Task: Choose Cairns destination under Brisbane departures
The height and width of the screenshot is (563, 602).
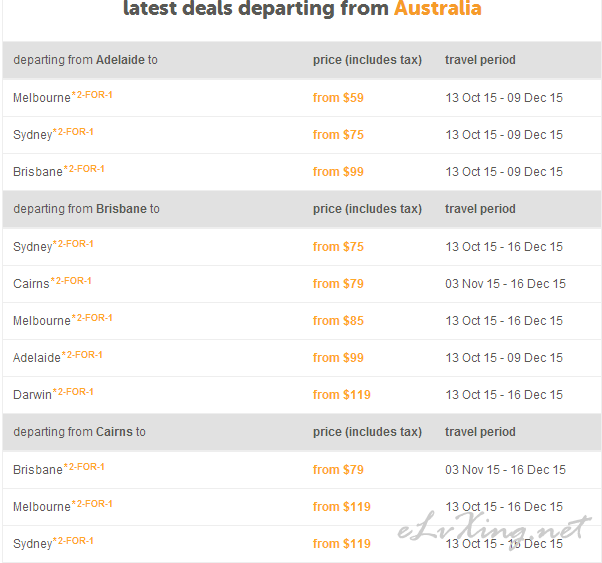Action: tap(31, 283)
